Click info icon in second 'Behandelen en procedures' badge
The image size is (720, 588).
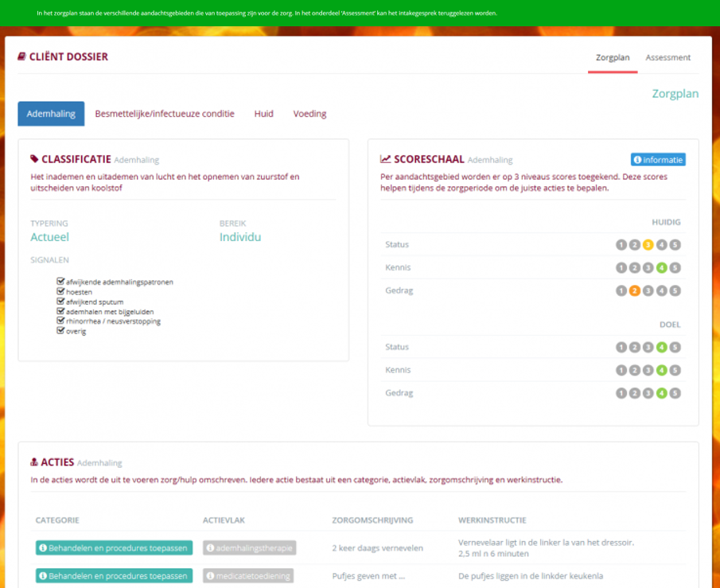tap(43, 576)
